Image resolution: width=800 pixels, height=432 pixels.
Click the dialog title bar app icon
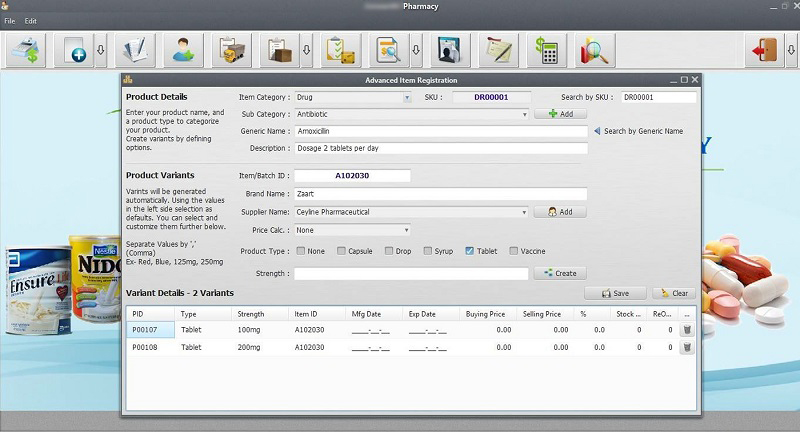pos(128,80)
